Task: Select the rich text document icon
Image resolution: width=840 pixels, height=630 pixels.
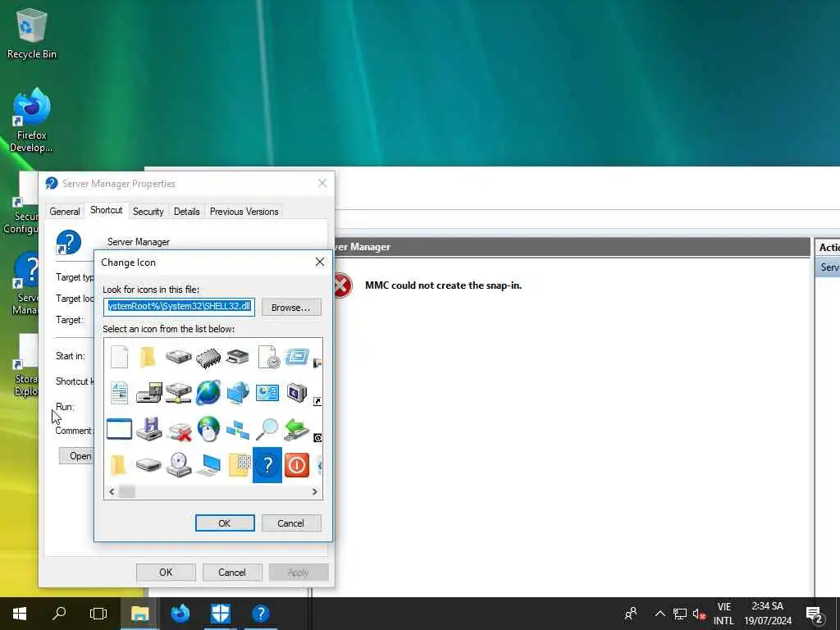Action: click(x=119, y=393)
